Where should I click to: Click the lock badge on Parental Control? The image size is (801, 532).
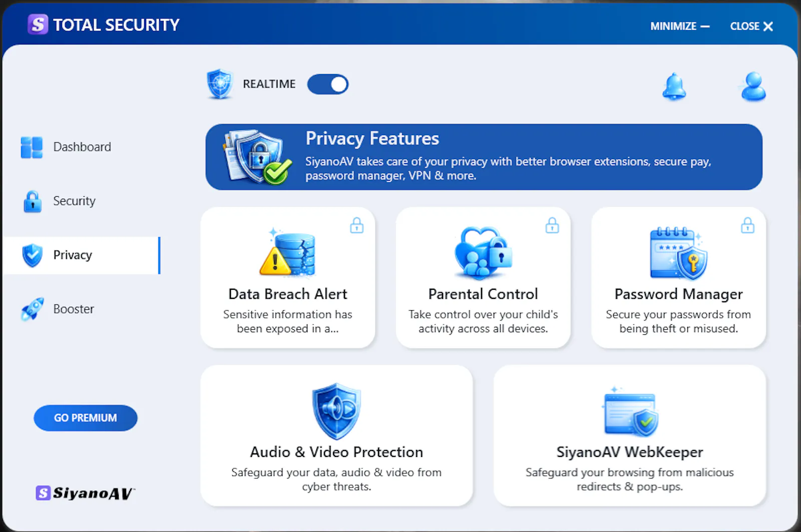click(552, 225)
